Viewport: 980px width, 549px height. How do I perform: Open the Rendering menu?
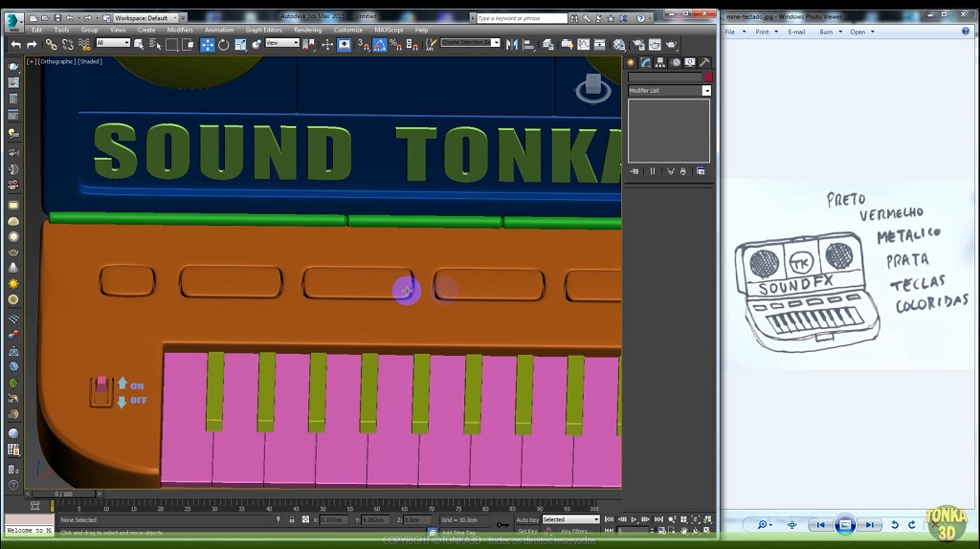(307, 30)
